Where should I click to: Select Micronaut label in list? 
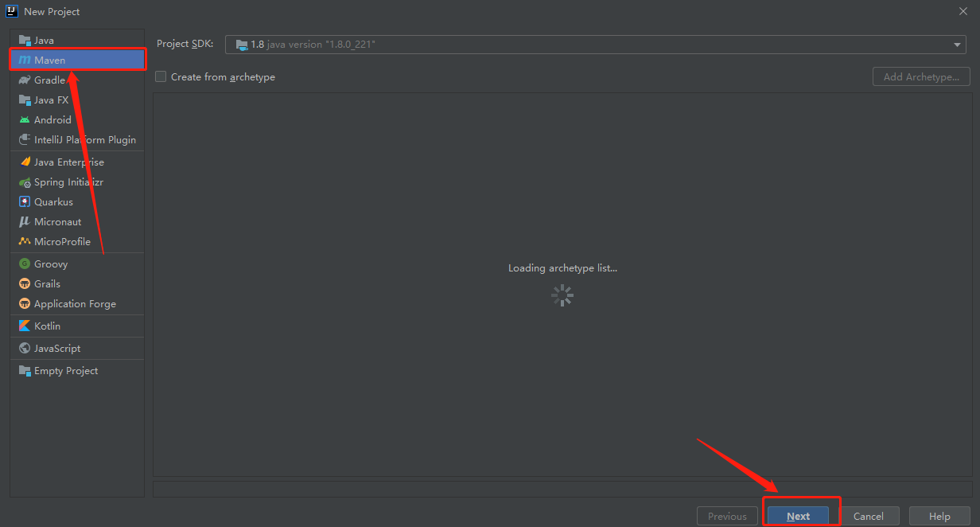coord(57,221)
